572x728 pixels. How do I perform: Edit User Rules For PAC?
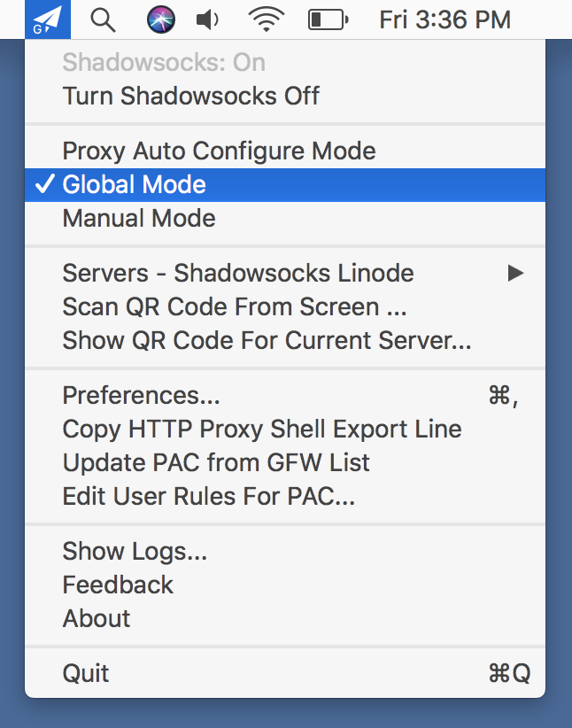pyautogui.click(x=210, y=496)
